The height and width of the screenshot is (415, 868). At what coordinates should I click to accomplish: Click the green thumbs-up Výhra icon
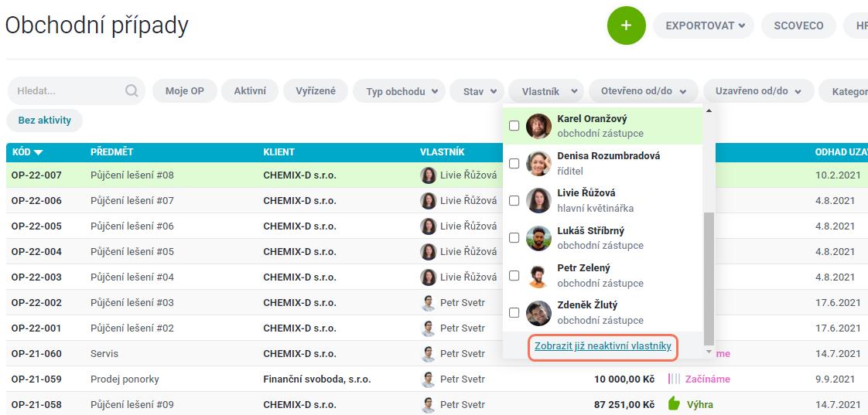(x=674, y=403)
